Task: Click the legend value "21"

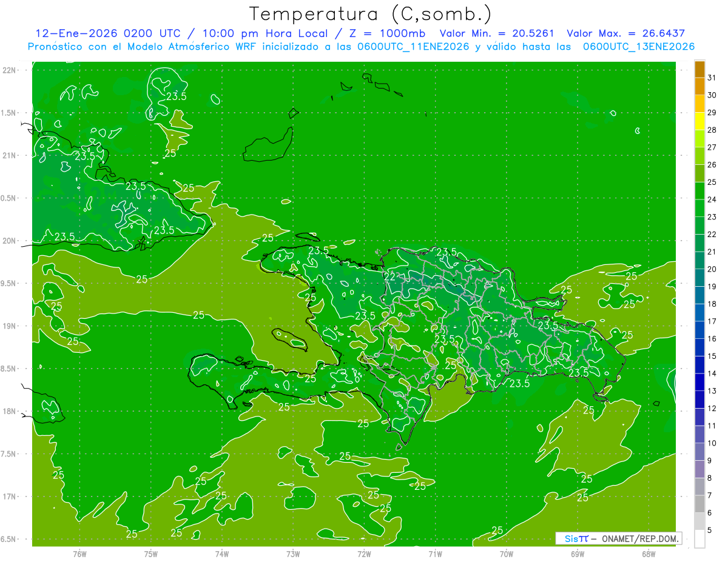Action: click(x=712, y=252)
